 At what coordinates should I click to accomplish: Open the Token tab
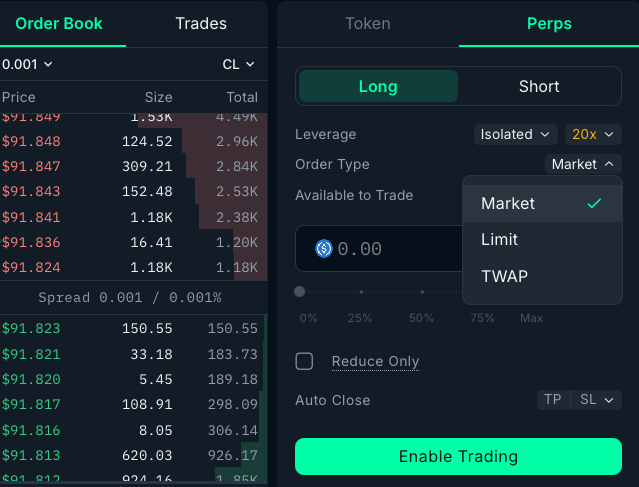click(368, 24)
